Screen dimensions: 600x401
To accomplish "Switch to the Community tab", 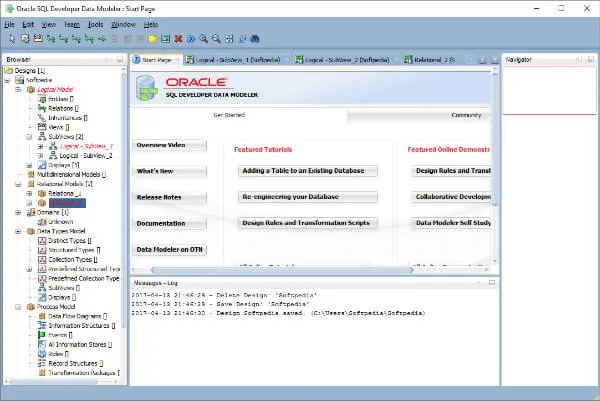I will 466,115.
